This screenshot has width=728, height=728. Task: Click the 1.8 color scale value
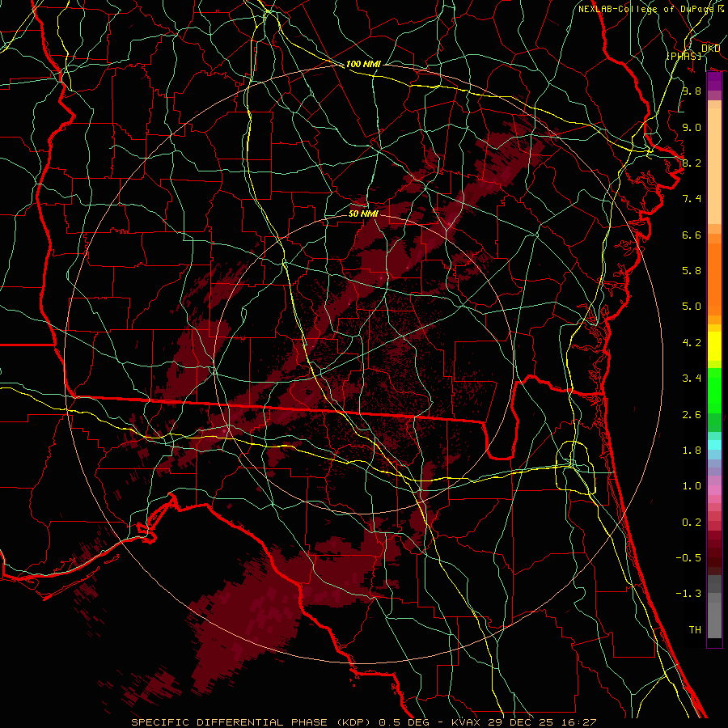pos(692,451)
